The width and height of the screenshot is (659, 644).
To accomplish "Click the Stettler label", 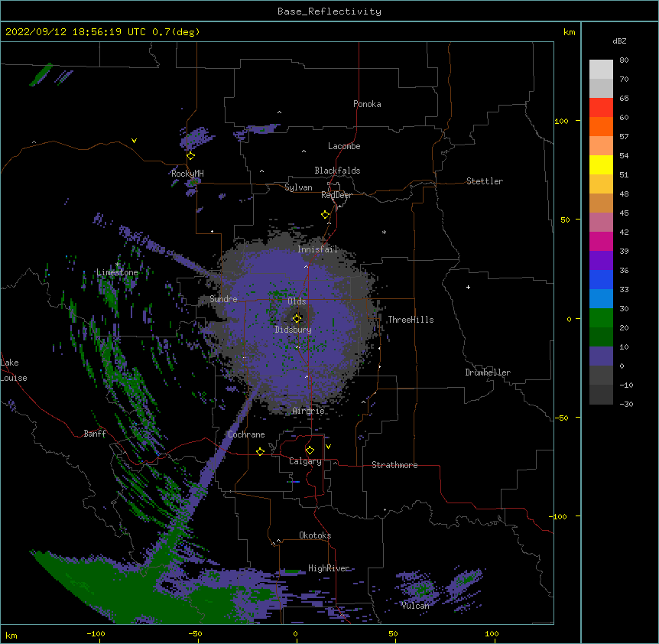I will click(485, 181).
